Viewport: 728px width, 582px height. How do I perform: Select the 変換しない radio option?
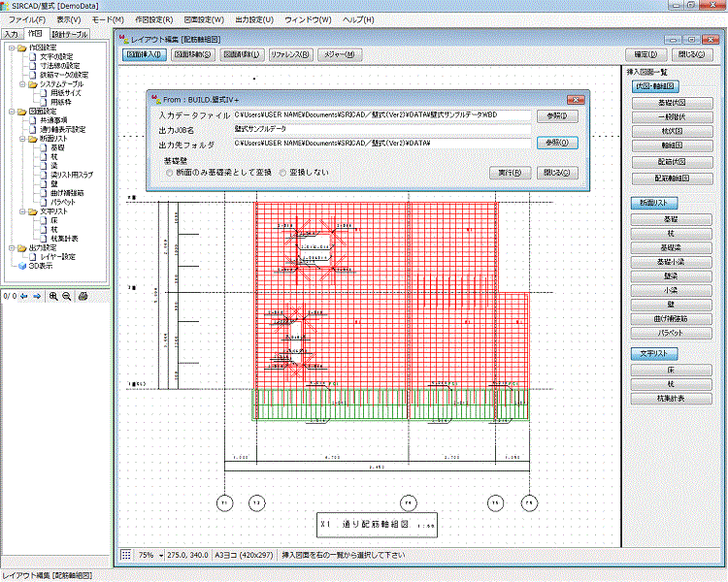(282, 172)
